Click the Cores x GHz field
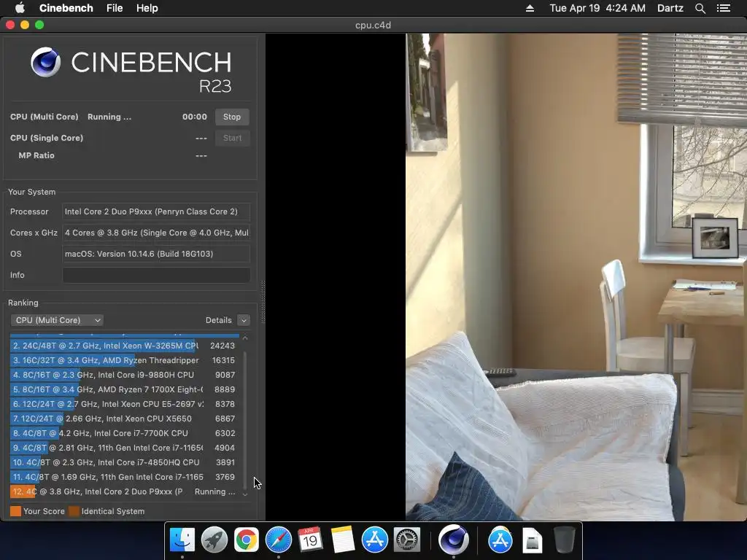The image size is (747, 560). (x=156, y=233)
